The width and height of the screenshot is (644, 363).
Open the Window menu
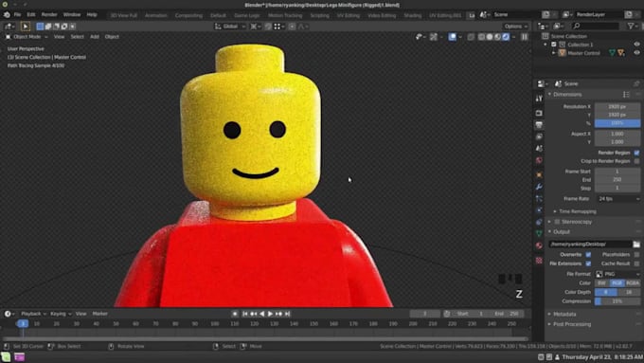pos(72,15)
